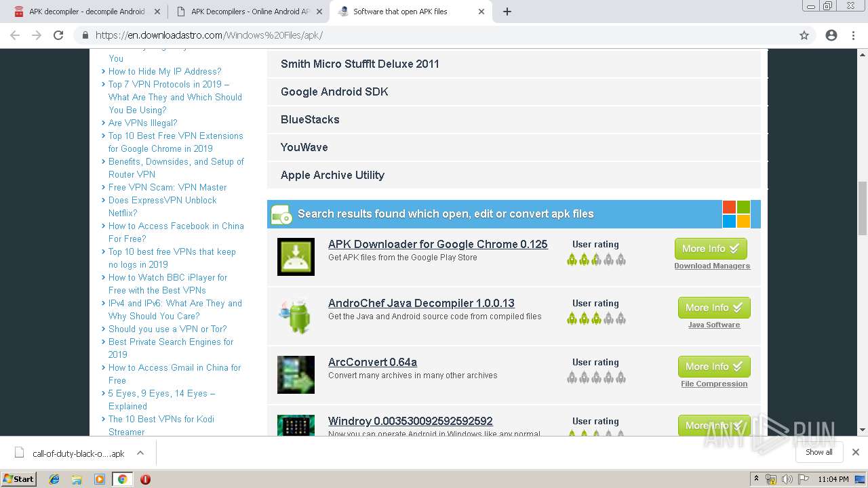The image size is (868, 488).
Task: Open Chrome three-dot menu
Action: tap(853, 35)
